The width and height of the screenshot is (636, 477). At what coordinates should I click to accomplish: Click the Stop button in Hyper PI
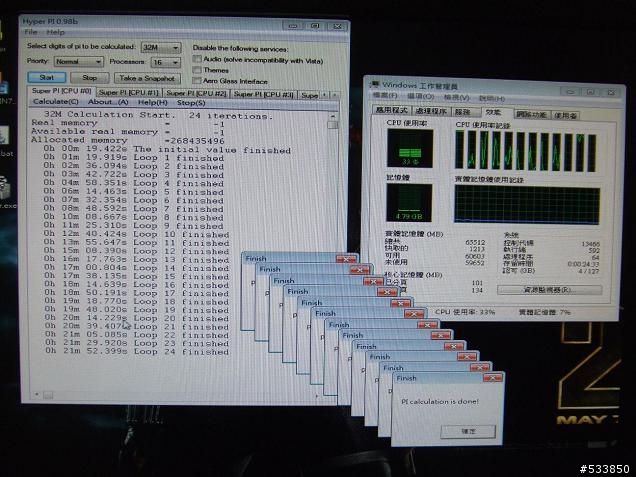tap(90, 77)
